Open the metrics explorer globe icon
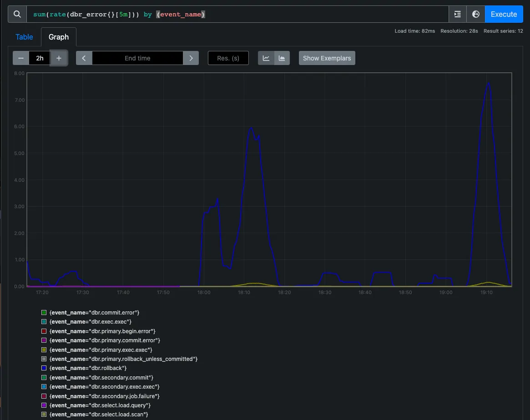This screenshot has height=420, width=530. (476, 14)
